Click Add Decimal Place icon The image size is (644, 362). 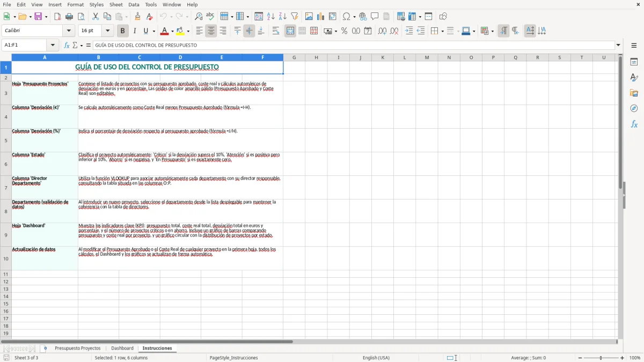point(382,31)
